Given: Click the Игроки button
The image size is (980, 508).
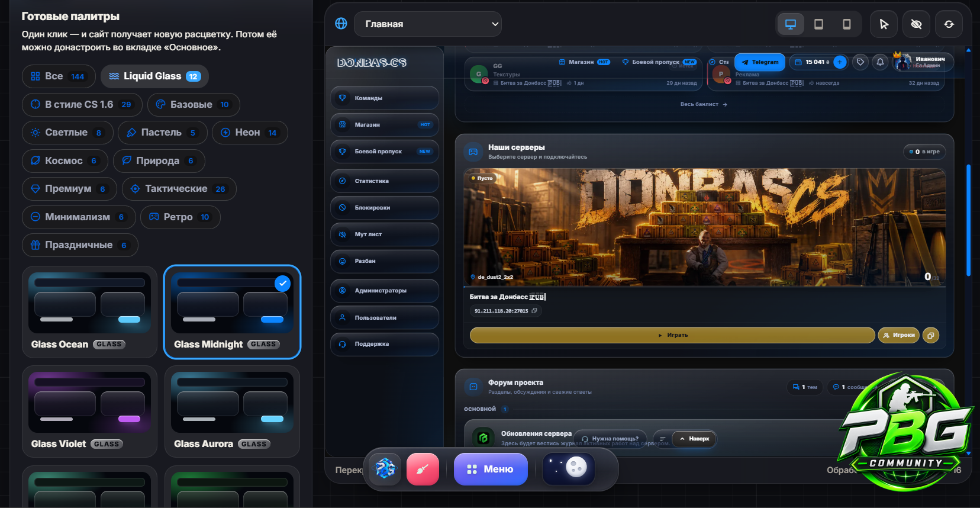Looking at the screenshot, I should tap(898, 335).
